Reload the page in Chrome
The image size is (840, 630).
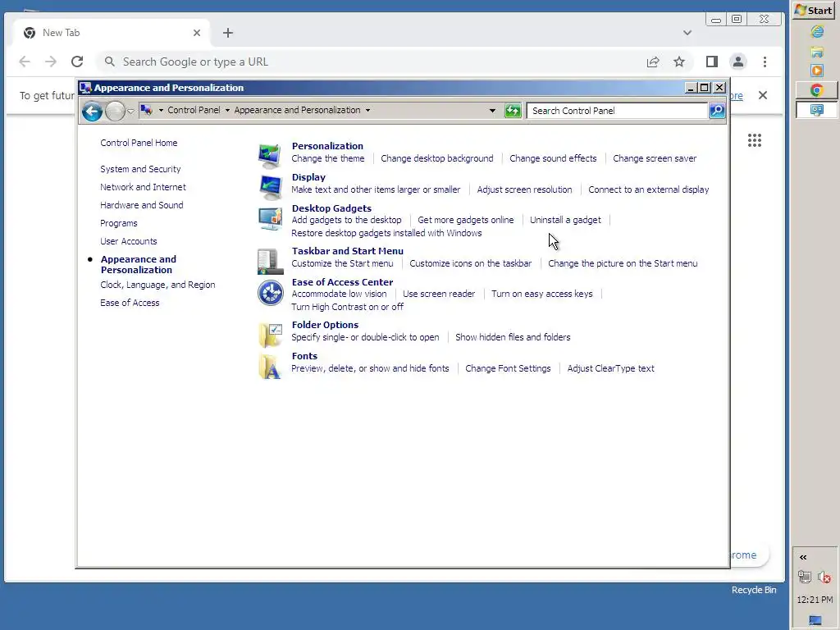pyautogui.click(x=77, y=62)
